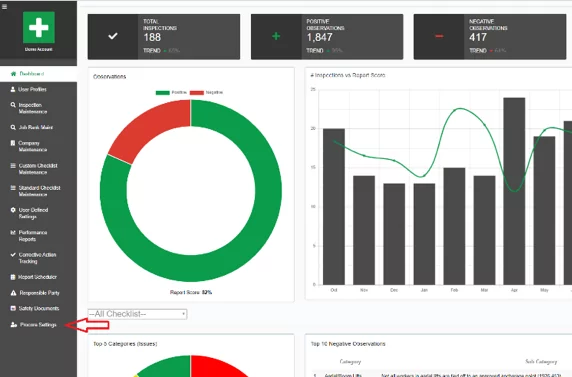
Task: Click the red negative segment of donut chart
Action: tap(148, 128)
